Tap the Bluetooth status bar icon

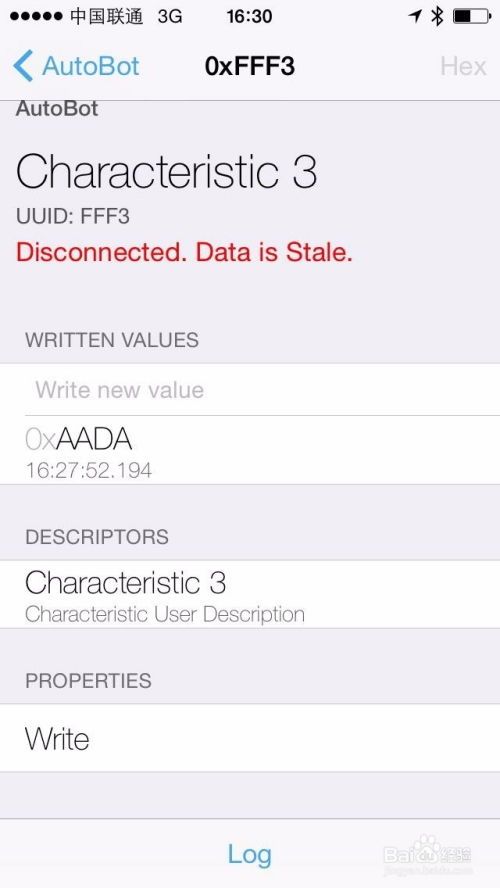pyautogui.click(x=437, y=17)
